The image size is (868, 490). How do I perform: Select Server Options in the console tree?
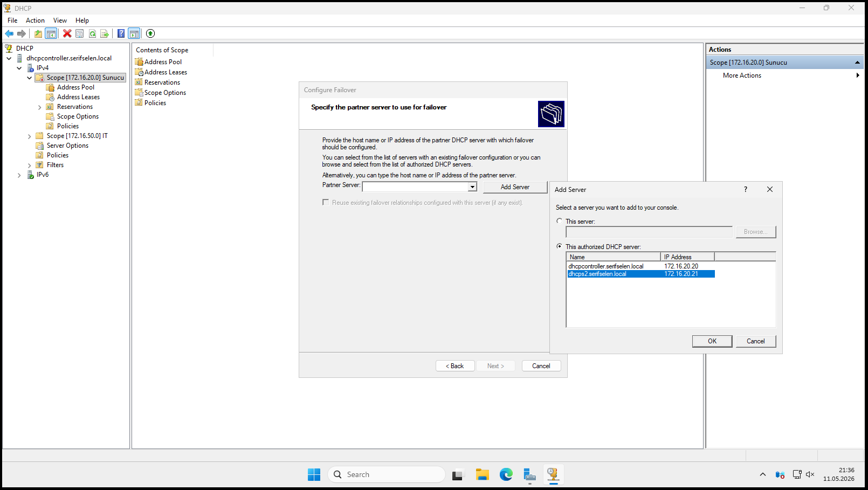coord(67,146)
